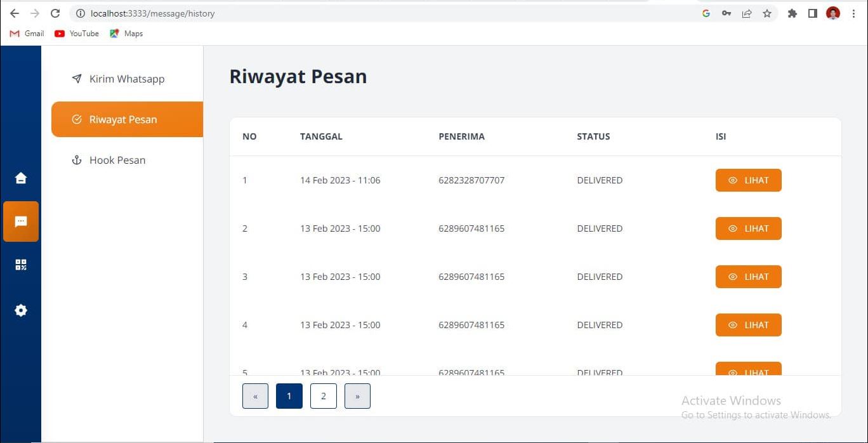The image size is (868, 443).
Task: Click the previous page arrow button
Action: [255, 396]
